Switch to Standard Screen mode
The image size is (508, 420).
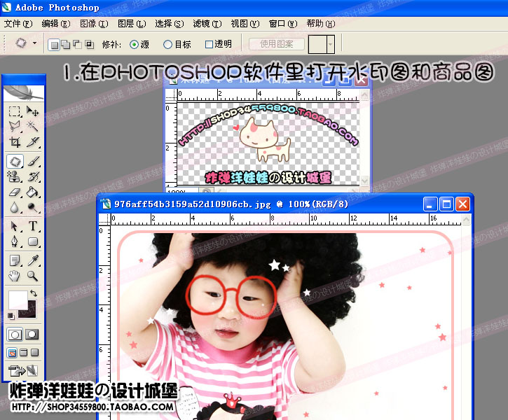point(13,353)
